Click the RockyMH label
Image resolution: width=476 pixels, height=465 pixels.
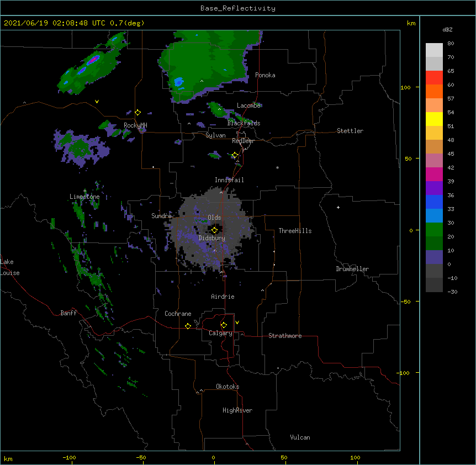[x=135, y=125]
